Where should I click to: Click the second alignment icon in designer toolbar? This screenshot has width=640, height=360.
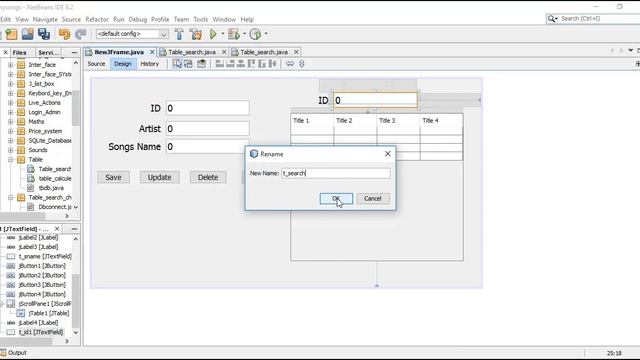[x=230, y=64]
